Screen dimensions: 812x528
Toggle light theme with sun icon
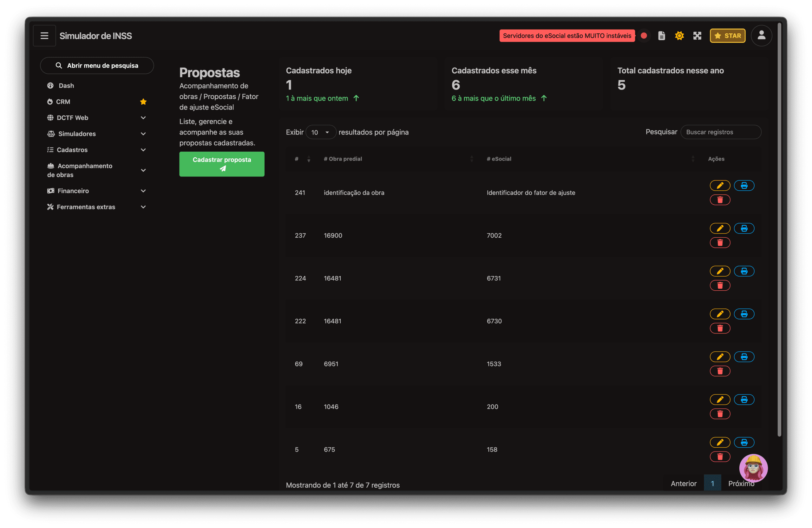[x=679, y=36]
